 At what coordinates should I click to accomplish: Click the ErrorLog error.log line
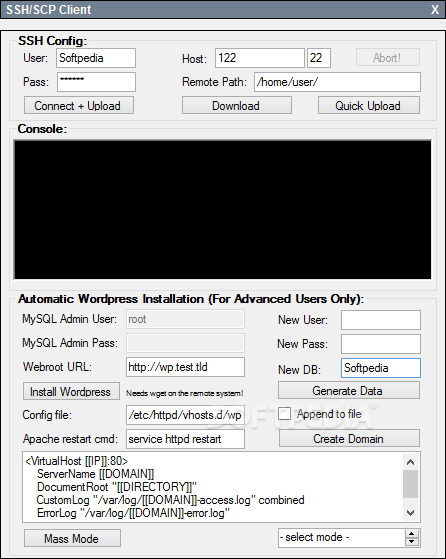tap(133, 513)
